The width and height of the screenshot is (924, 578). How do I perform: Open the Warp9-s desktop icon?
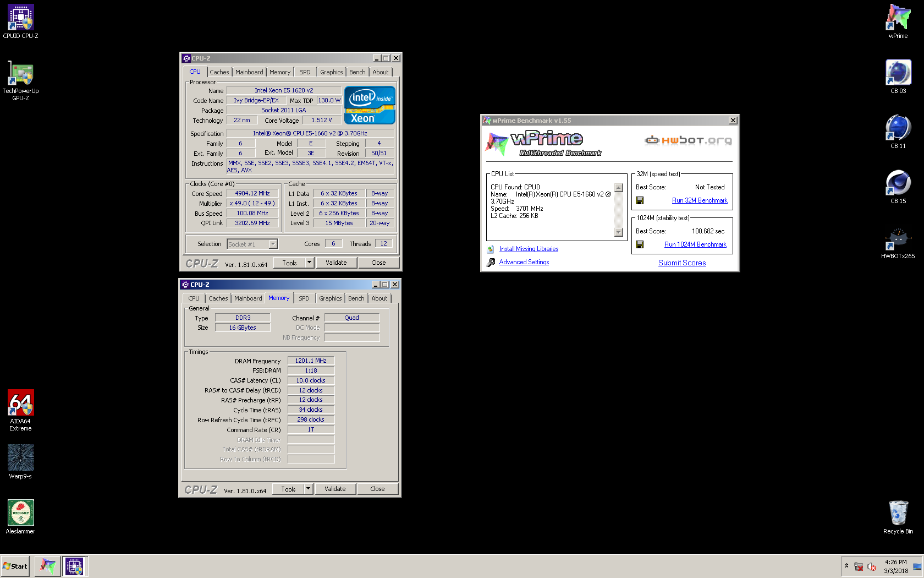[20, 462]
